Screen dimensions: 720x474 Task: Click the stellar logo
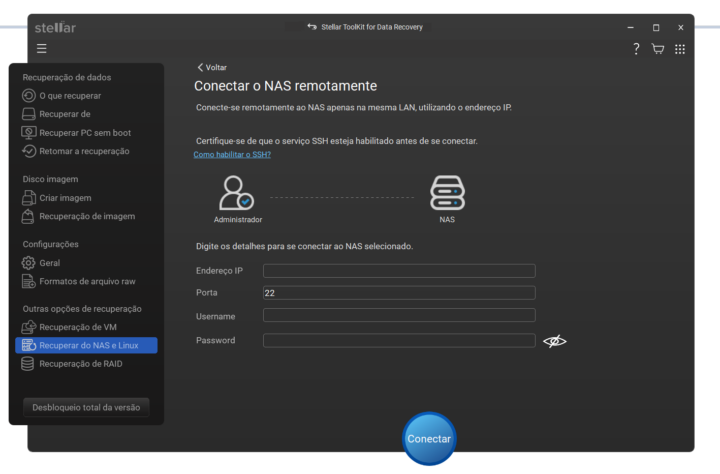[x=55, y=28]
